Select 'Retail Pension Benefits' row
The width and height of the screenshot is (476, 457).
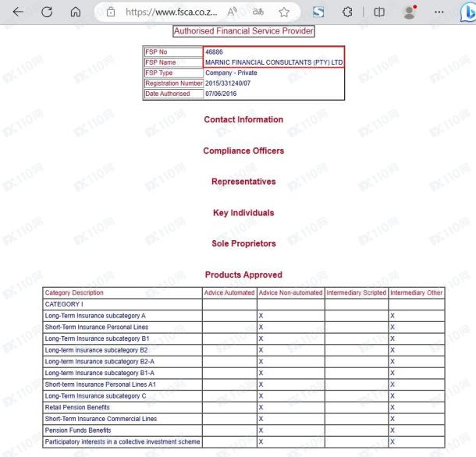[243, 407]
